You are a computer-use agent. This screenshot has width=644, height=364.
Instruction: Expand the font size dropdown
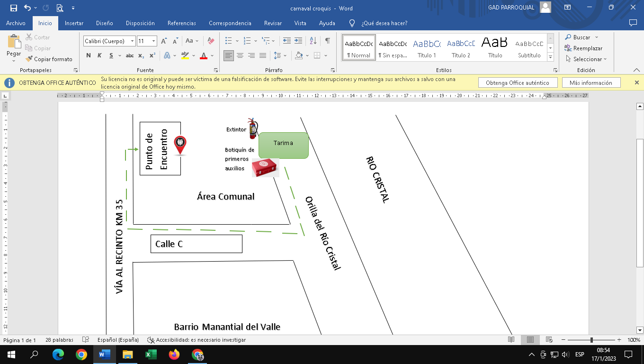point(153,41)
